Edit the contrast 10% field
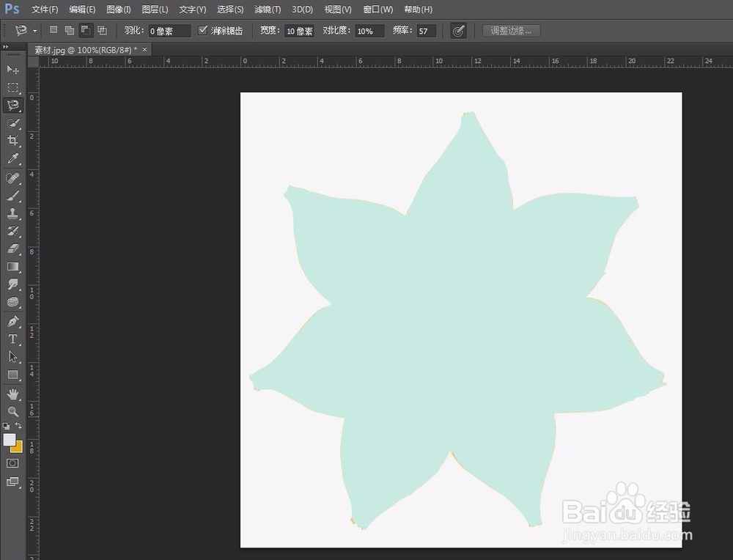 click(x=369, y=31)
